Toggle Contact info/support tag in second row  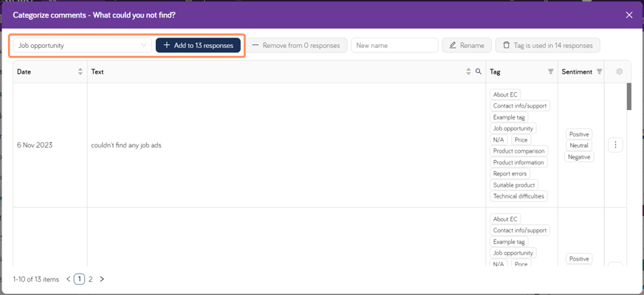(x=519, y=231)
